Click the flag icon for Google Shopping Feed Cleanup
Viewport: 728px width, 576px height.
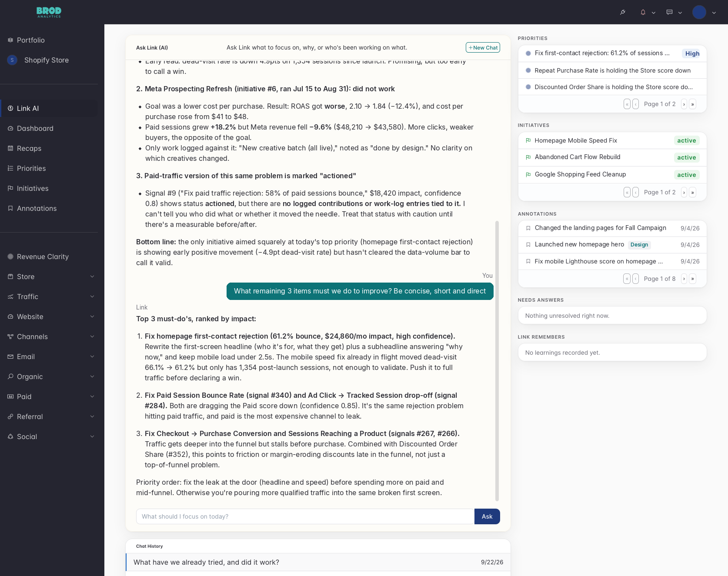click(x=528, y=174)
